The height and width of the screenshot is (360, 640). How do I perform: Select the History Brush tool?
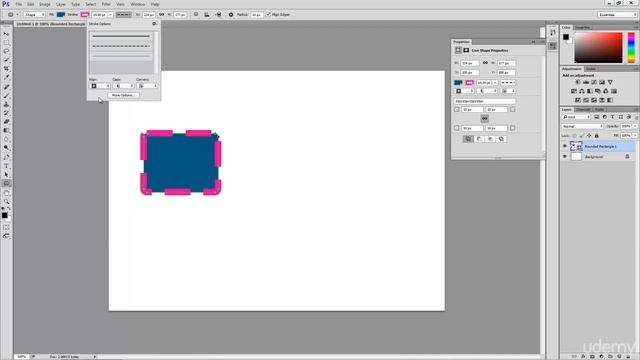click(x=6, y=113)
